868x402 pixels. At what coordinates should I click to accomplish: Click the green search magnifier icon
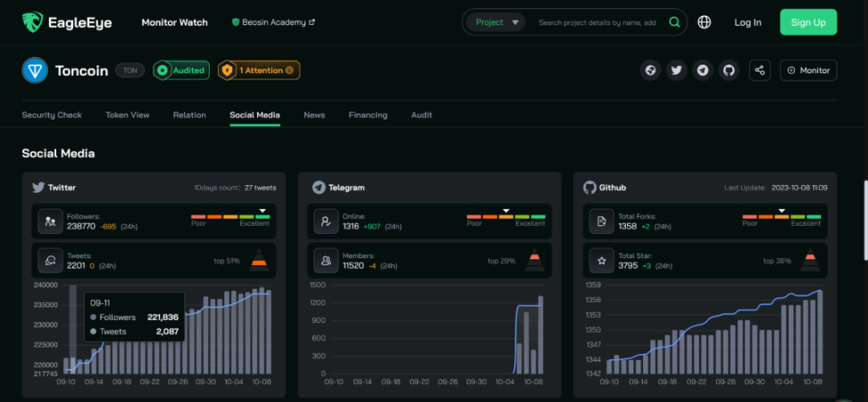[675, 22]
